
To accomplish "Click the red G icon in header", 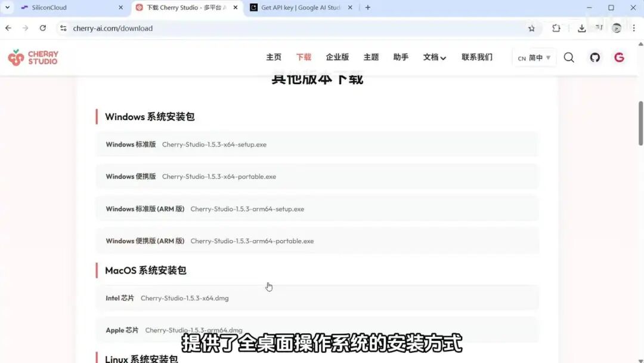I will (x=619, y=57).
